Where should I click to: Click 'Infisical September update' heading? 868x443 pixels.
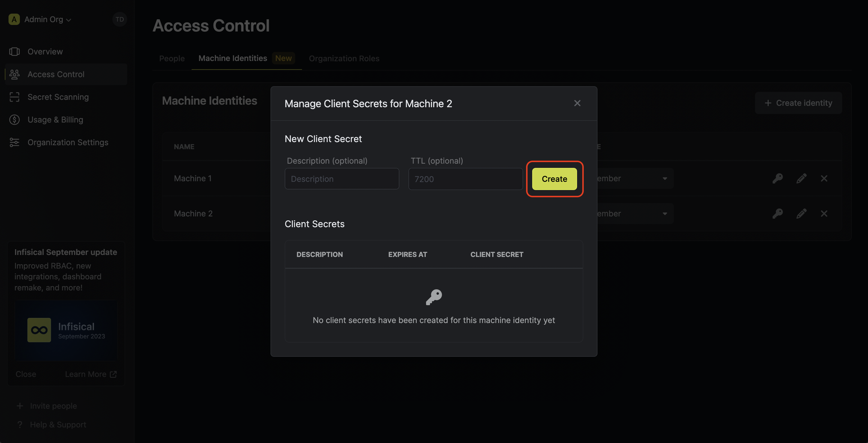66,252
